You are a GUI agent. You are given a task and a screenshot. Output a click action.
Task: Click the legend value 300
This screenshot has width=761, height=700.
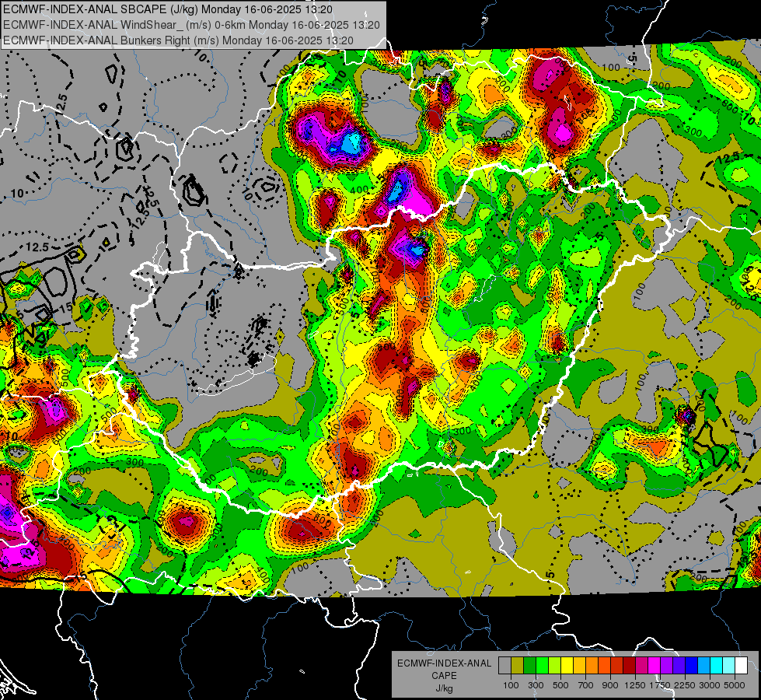(536, 685)
